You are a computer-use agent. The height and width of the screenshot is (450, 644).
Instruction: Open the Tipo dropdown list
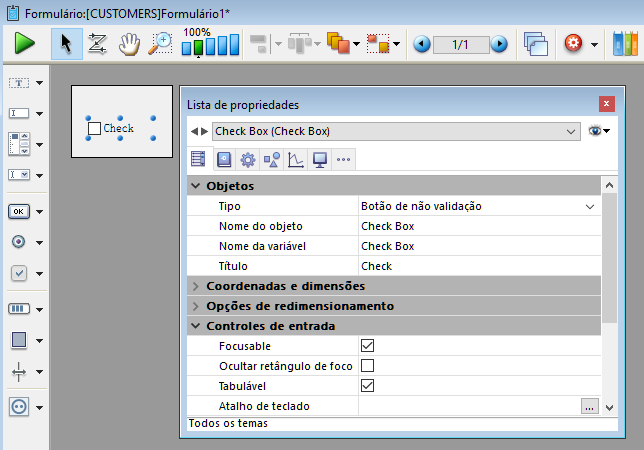click(590, 206)
